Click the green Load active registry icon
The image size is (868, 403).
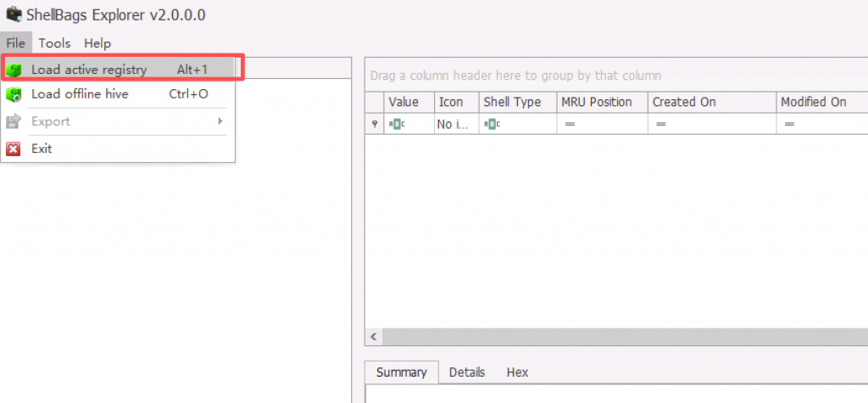tap(14, 69)
